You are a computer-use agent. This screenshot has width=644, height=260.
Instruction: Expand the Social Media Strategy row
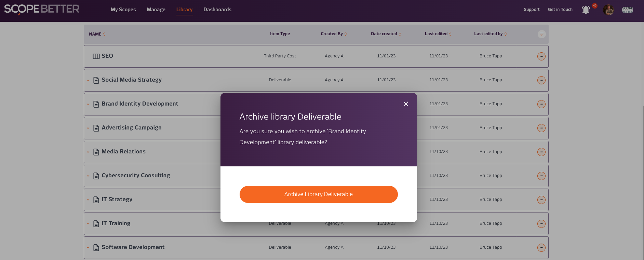pyautogui.click(x=88, y=80)
